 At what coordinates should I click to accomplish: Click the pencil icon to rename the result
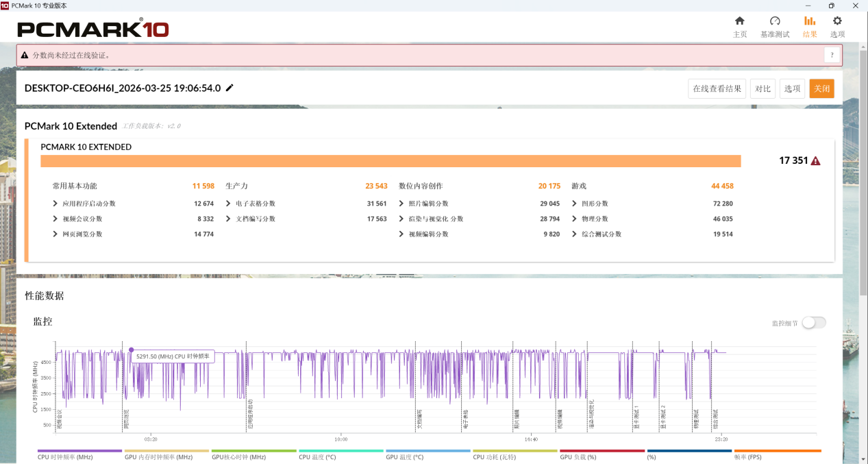click(230, 88)
